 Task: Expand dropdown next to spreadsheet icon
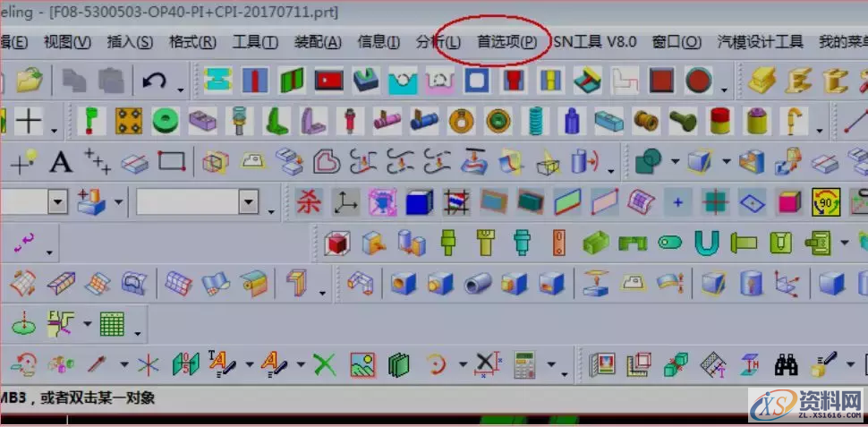tap(137, 332)
